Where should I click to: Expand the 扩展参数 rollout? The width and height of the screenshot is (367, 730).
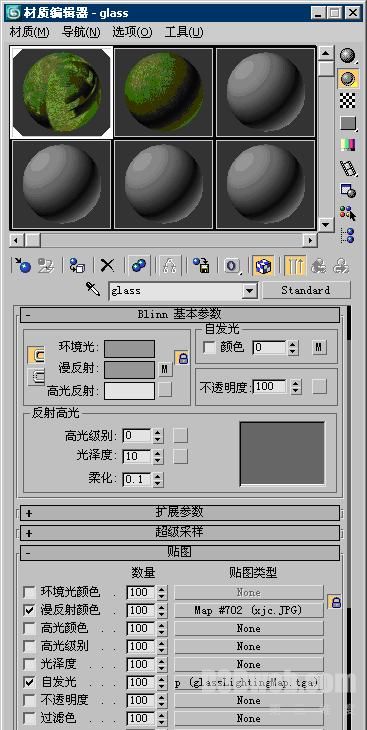180,513
